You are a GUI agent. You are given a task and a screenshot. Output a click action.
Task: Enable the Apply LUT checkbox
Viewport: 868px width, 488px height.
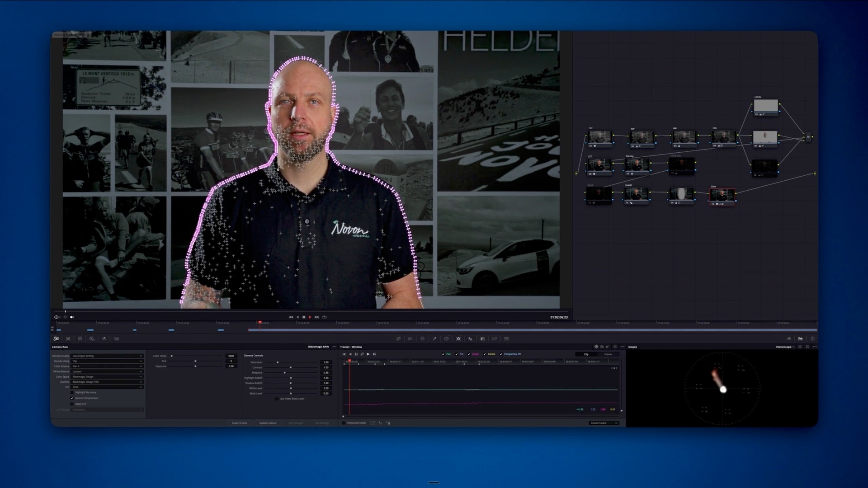point(72,404)
